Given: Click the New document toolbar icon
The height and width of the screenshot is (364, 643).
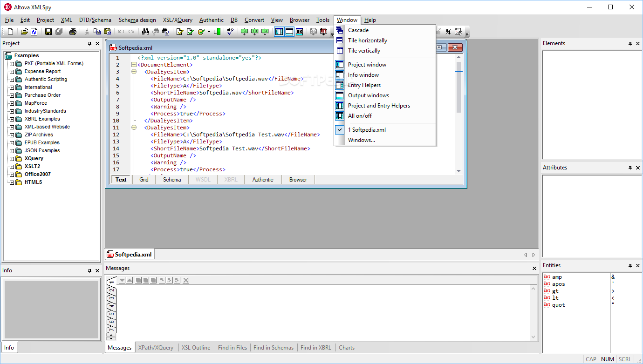Looking at the screenshot, I should (10, 32).
